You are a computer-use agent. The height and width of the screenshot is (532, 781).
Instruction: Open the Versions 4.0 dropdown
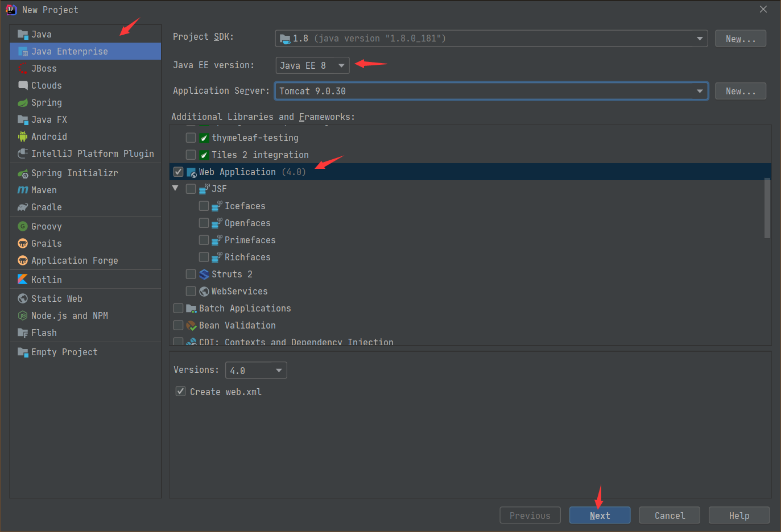coord(256,370)
